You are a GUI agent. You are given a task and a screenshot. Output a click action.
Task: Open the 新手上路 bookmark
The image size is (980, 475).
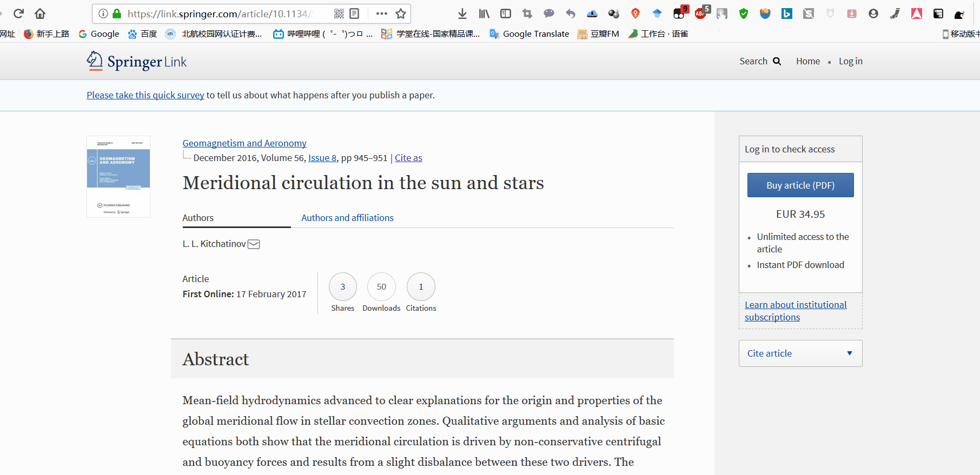coord(47,34)
